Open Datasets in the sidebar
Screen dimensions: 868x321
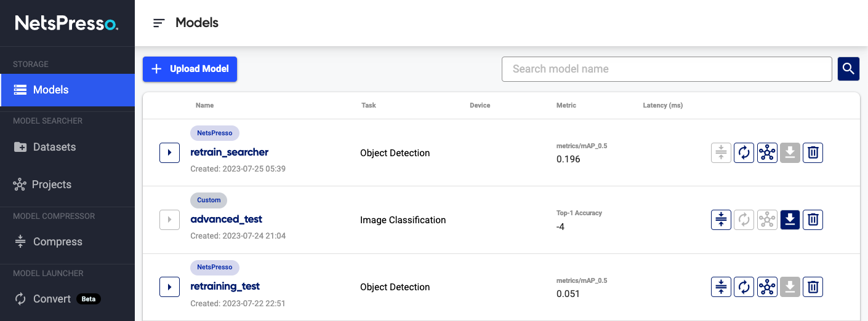54,147
